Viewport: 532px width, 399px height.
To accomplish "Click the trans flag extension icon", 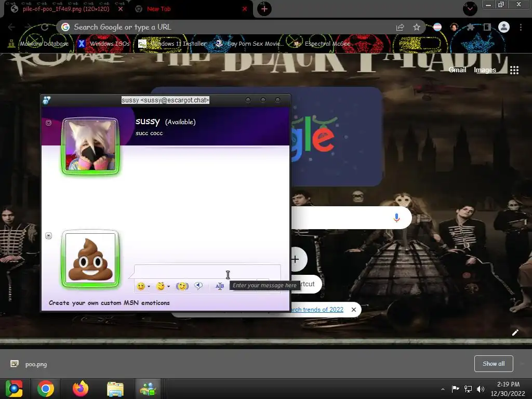I will tap(437, 27).
